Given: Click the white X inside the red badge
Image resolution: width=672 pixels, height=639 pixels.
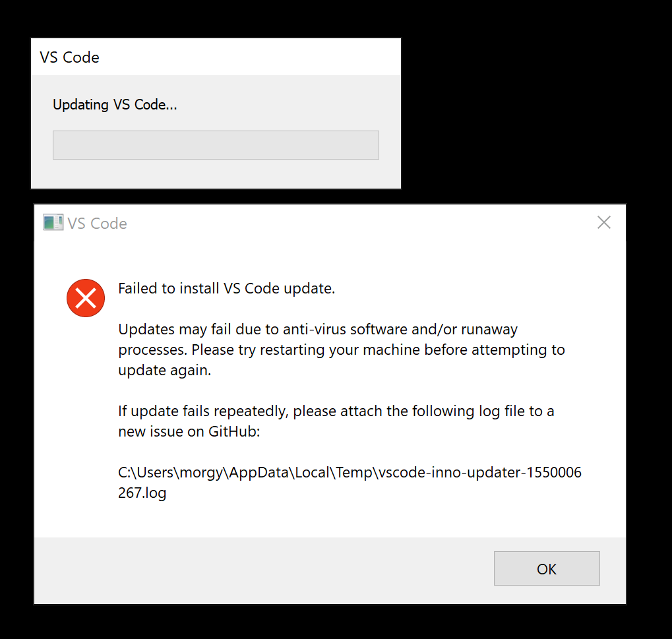Looking at the screenshot, I should tap(85, 298).
